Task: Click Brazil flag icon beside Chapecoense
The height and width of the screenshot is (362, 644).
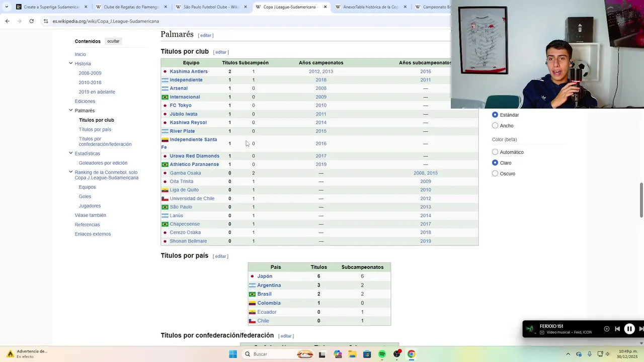Action: 165,224
